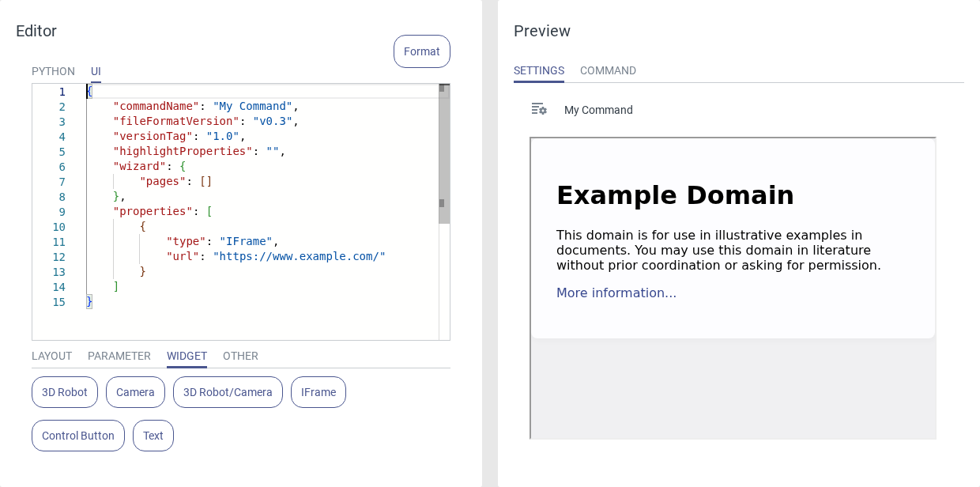Image resolution: width=980 pixels, height=487 pixels.
Task: Insert the 3D Robot/Camera widget
Action: click(228, 392)
